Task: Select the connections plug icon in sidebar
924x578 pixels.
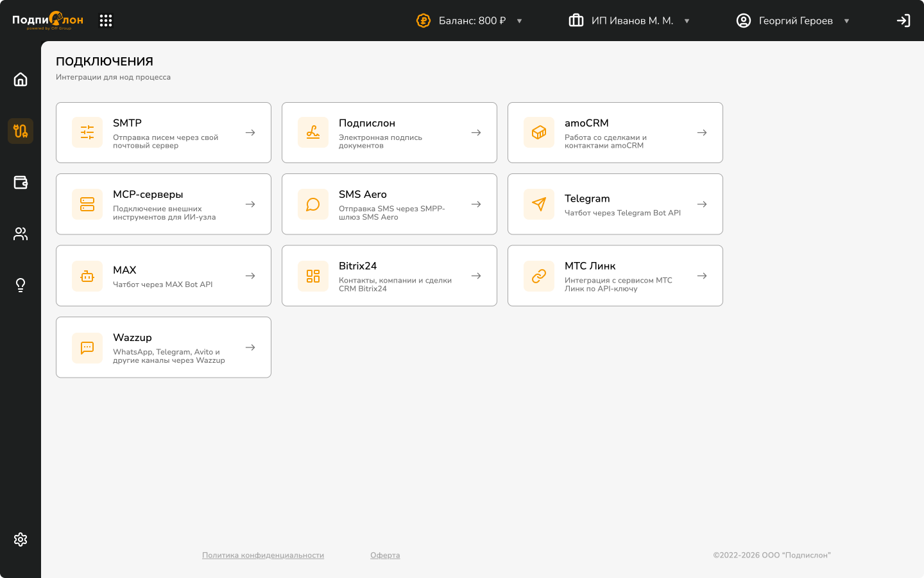Action: 21,131
